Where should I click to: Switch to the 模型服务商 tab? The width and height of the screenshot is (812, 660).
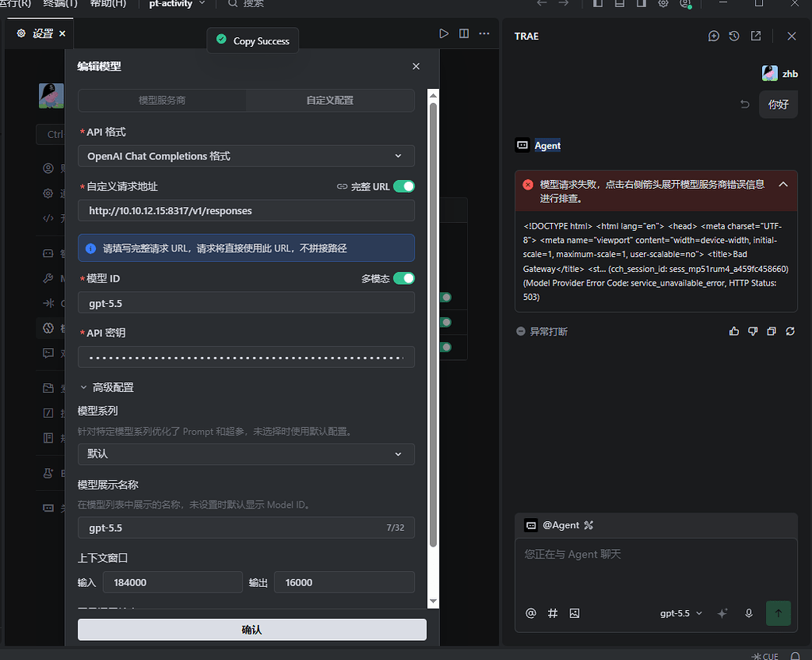pyautogui.click(x=162, y=101)
